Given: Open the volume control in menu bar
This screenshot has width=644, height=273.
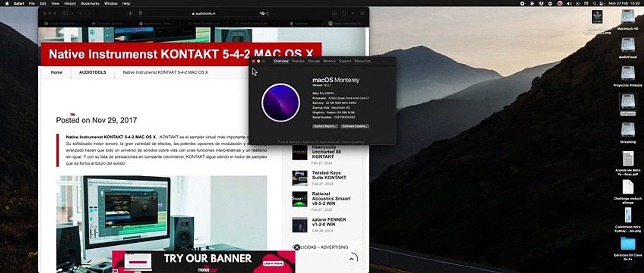Looking at the screenshot, I should pos(569,3).
